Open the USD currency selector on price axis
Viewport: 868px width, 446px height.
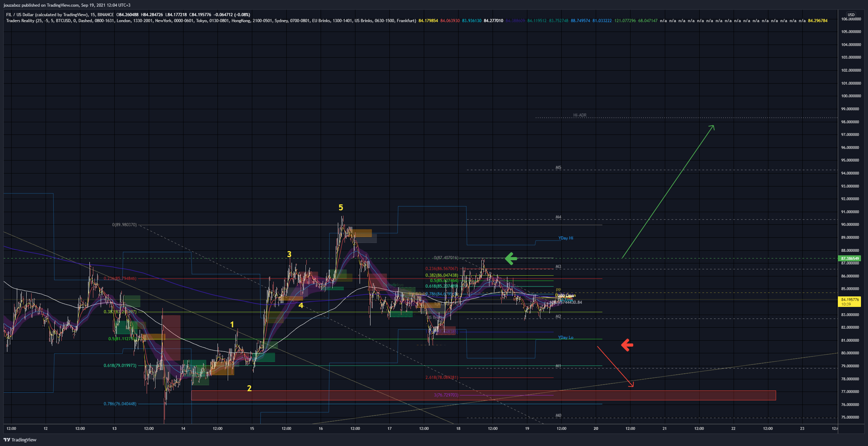[x=851, y=15]
